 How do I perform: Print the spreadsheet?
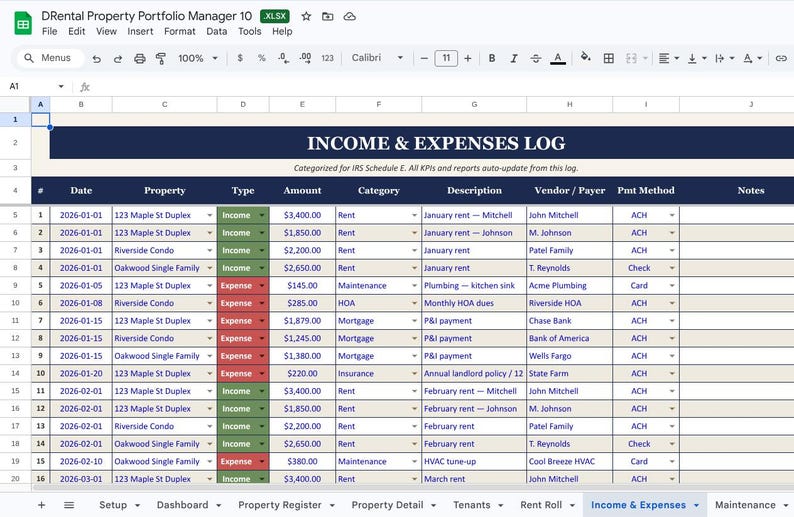140,59
